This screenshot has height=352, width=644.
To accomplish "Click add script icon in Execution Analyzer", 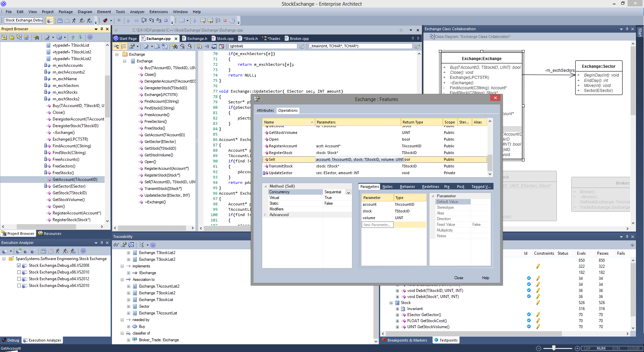I will pos(18,251).
